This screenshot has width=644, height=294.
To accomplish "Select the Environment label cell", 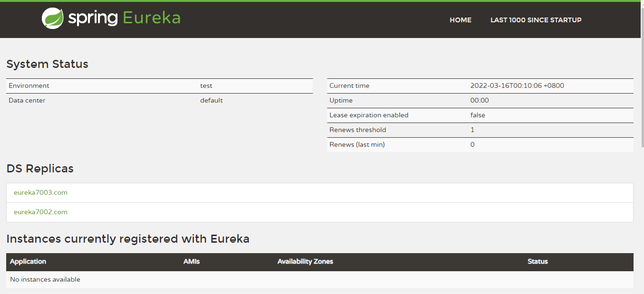I will click(29, 86).
